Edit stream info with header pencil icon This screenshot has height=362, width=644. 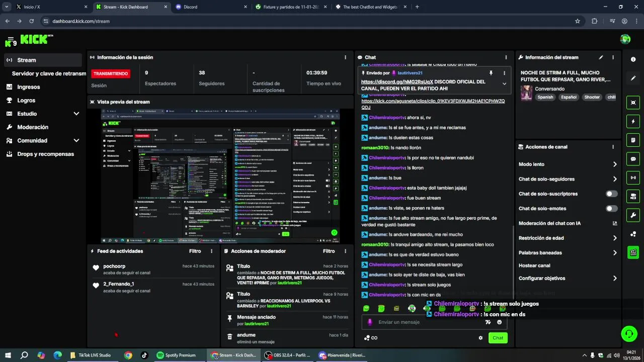click(x=601, y=57)
